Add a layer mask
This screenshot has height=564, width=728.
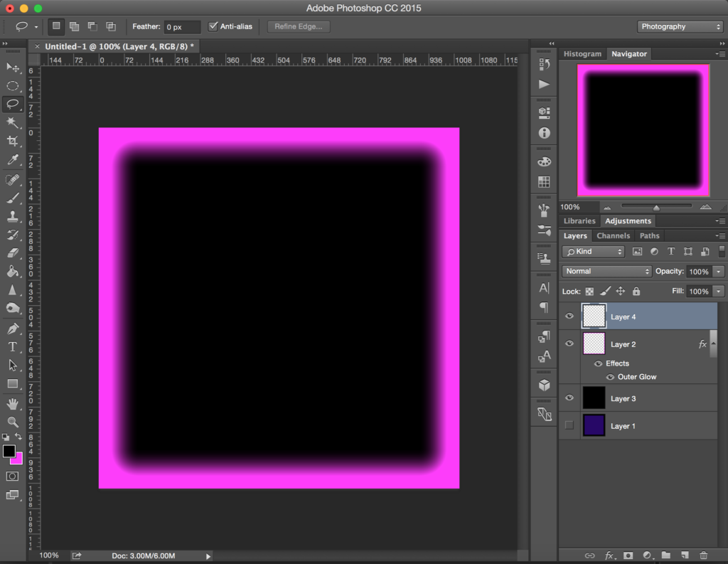[x=628, y=555]
